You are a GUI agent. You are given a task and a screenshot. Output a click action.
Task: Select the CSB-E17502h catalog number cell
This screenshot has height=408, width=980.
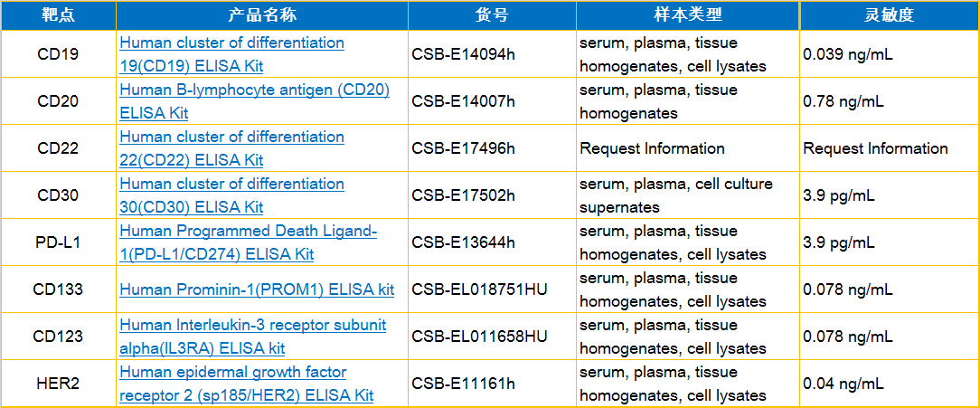click(x=463, y=195)
